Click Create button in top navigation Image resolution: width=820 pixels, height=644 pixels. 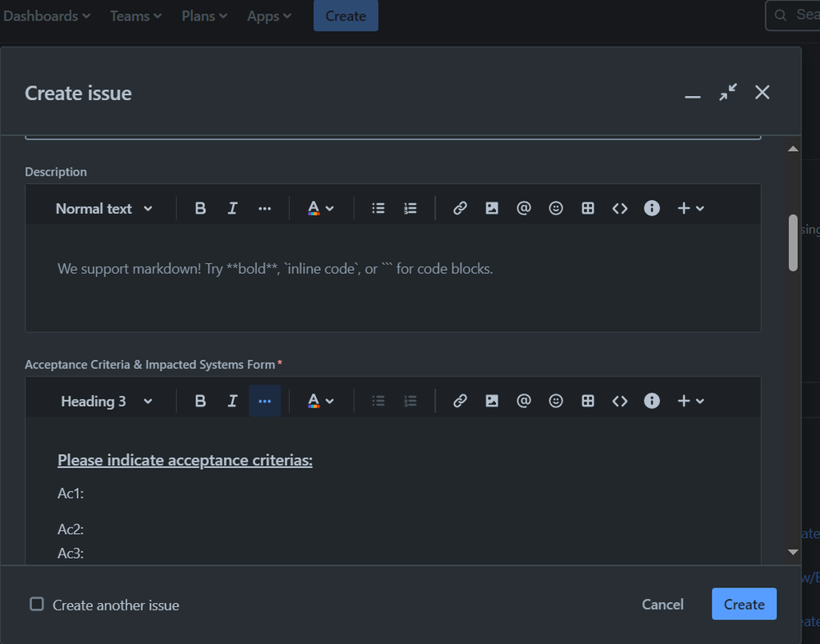pos(346,16)
